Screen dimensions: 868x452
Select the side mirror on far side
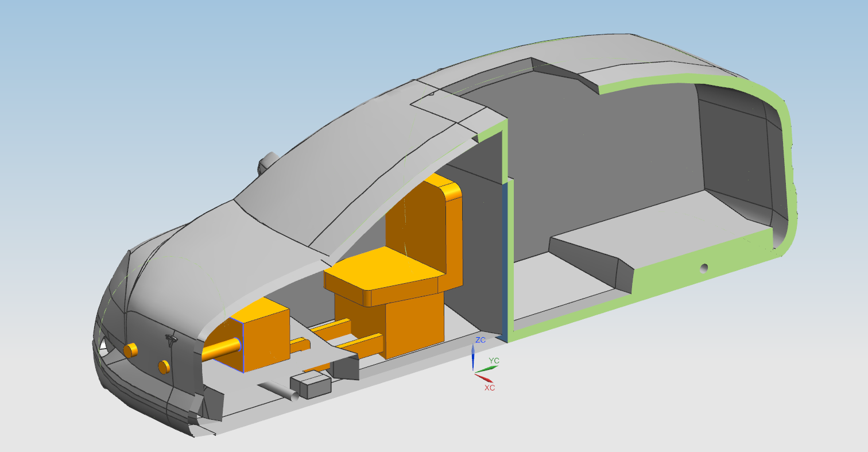pos(267,161)
